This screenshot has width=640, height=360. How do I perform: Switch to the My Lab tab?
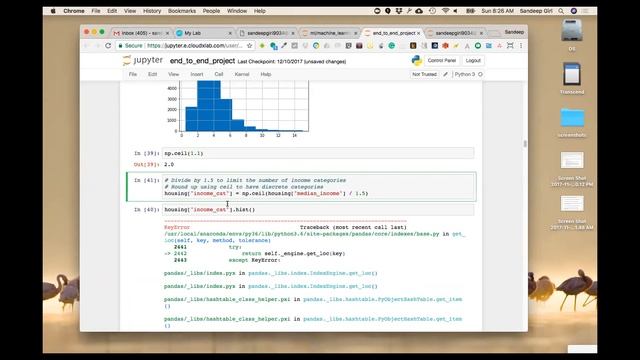pos(203,33)
